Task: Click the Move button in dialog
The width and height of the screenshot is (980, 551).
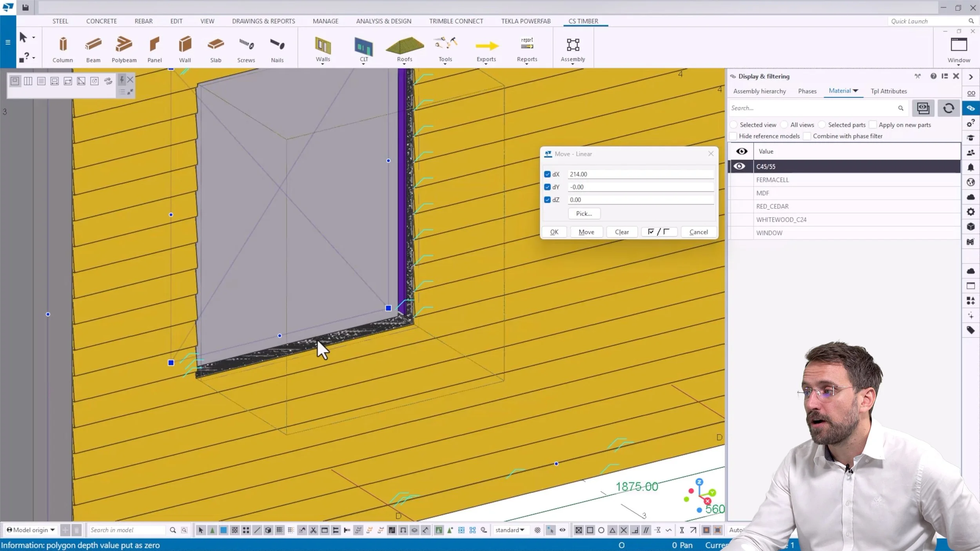Action: [x=586, y=232]
